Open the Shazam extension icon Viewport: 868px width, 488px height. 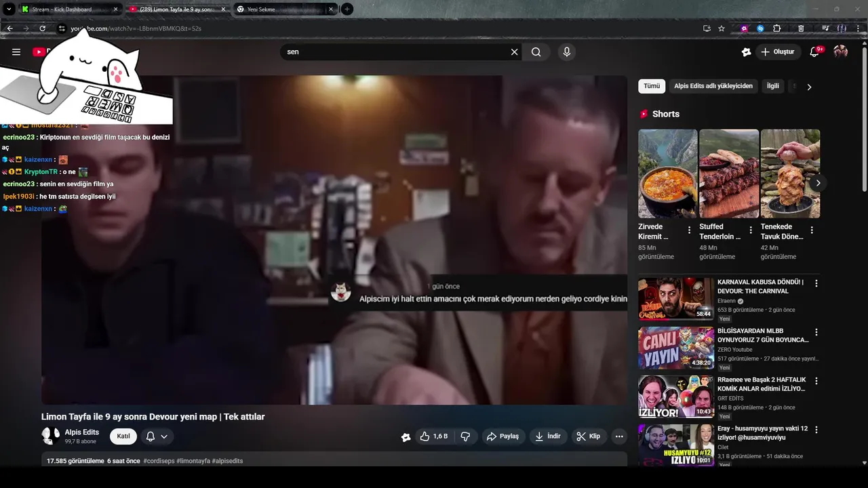click(x=760, y=28)
